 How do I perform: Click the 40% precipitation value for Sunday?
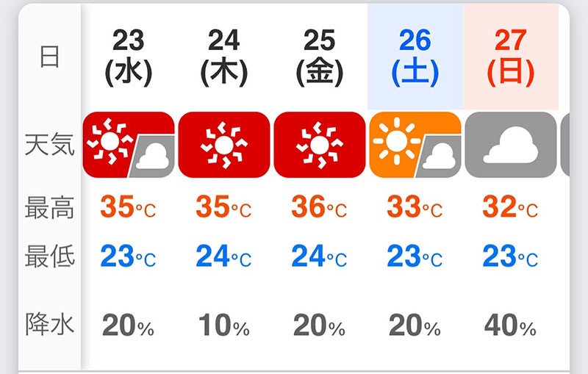[510, 325]
